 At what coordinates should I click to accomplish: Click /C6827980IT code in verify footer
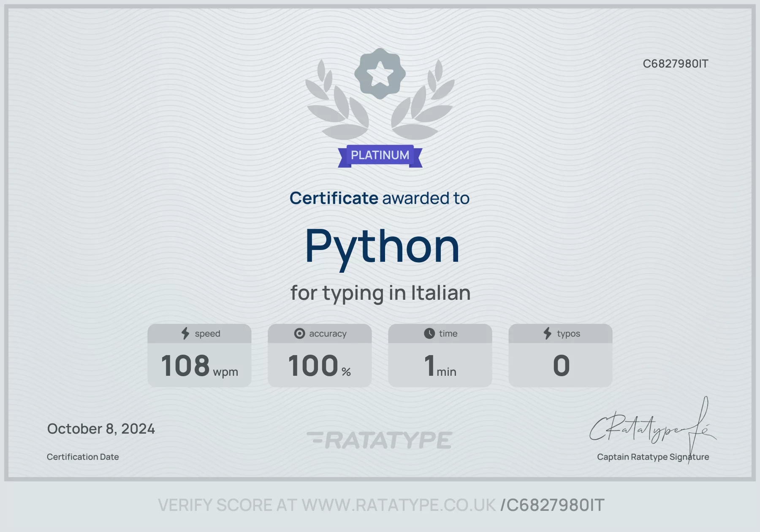(x=552, y=505)
